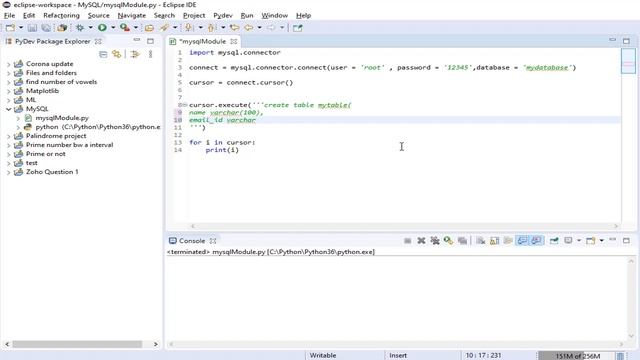Click the New wizard icon in the toolbar
Screen dimensions: 640x360
click(10, 28)
